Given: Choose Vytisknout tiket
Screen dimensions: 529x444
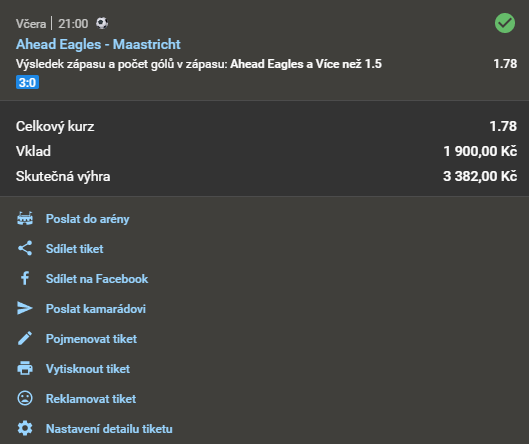Looking at the screenshot, I should pos(88,369).
